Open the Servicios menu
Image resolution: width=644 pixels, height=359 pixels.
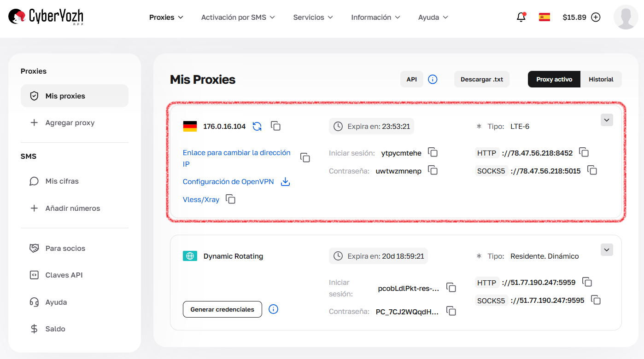313,17
